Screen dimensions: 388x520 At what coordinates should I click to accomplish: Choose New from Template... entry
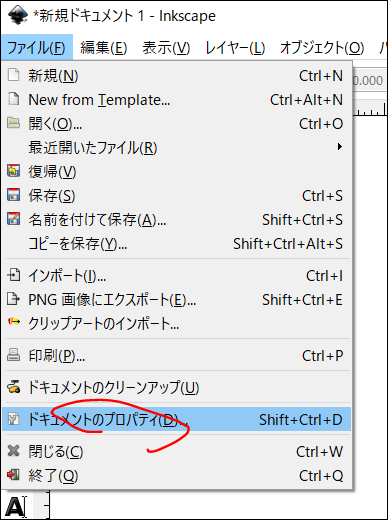click(177, 100)
